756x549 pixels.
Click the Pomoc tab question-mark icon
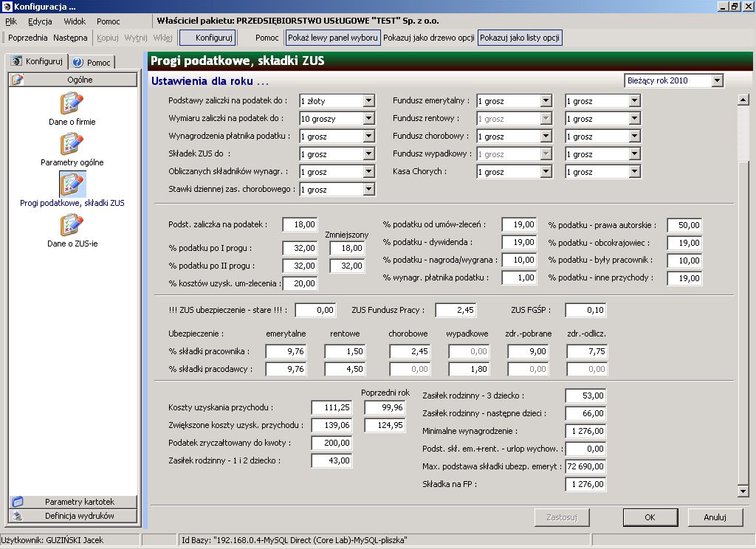78,62
